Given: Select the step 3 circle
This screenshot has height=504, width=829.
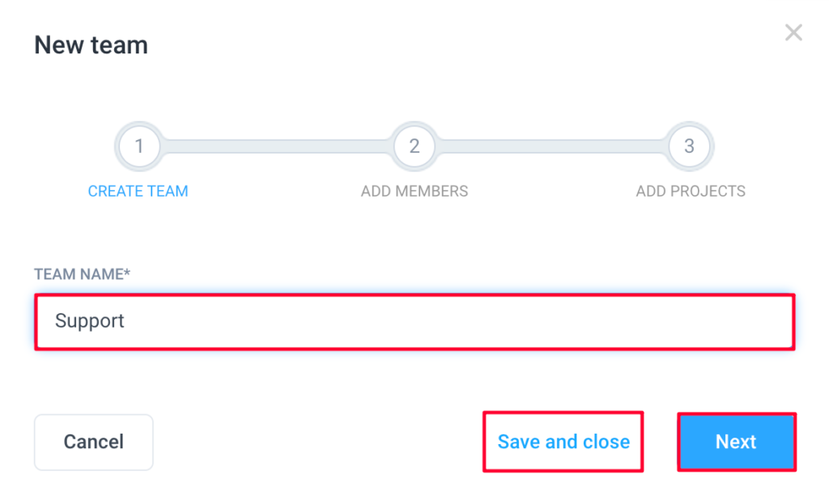Looking at the screenshot, I should [x=690, y=146].
